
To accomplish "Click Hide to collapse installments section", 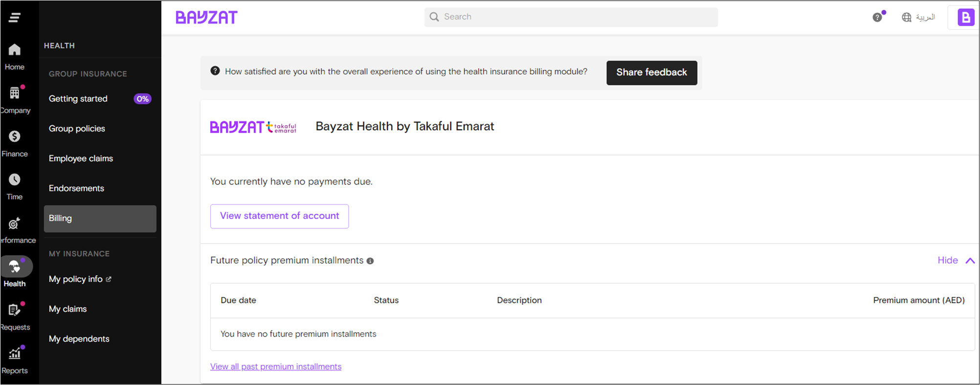I will (x=947, y=260).
